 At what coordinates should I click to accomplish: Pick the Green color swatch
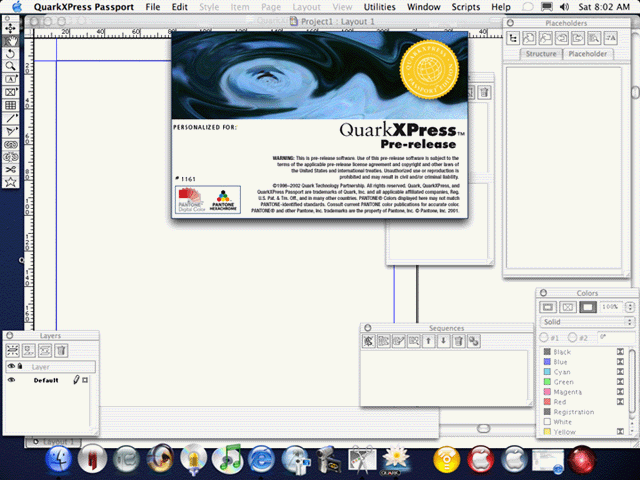(x=547, y=382)
